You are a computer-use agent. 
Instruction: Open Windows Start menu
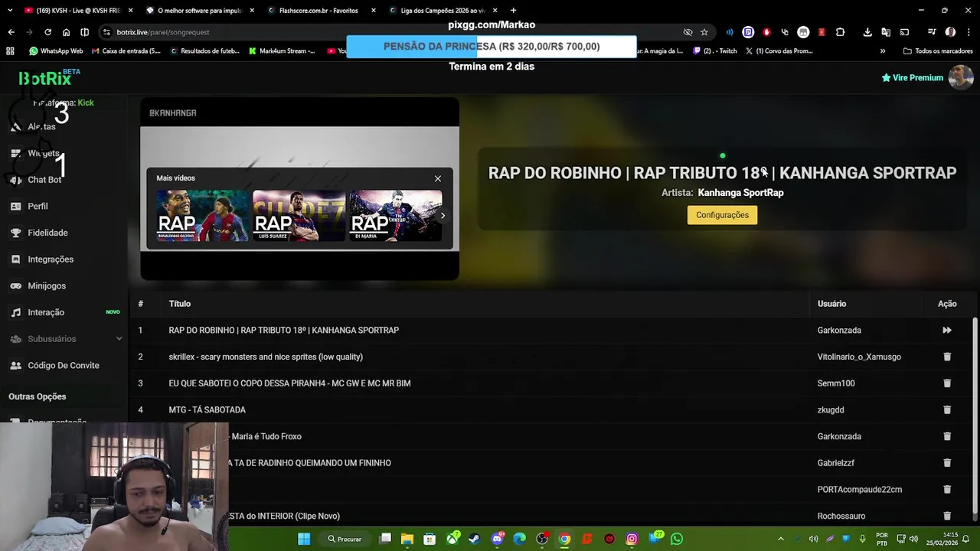pos(304,539)
